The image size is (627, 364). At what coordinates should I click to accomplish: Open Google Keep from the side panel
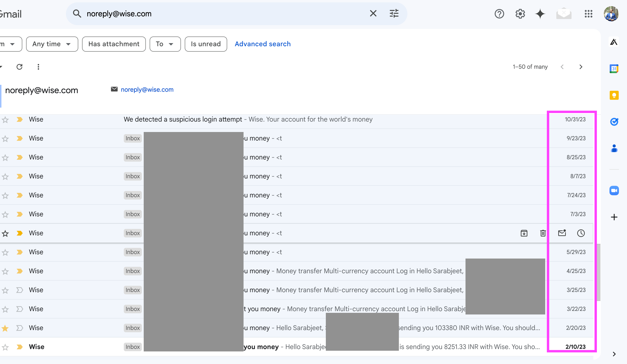[x=614, y=95]
